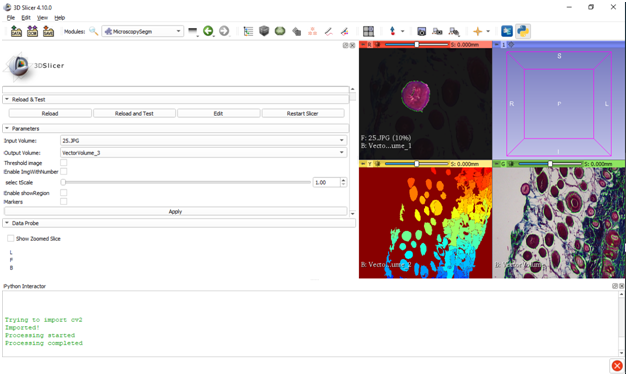
Task: Open the Python Interactor icon in toolbar
Action: pos(523,31)
